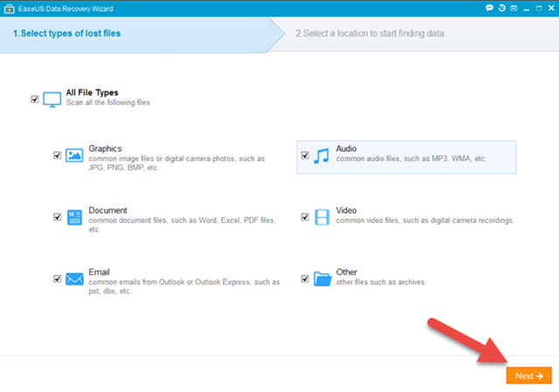Click the 'Other' label
Image resolution: width=559 pixels, height=392 pixels.
[x=347, y=272]
